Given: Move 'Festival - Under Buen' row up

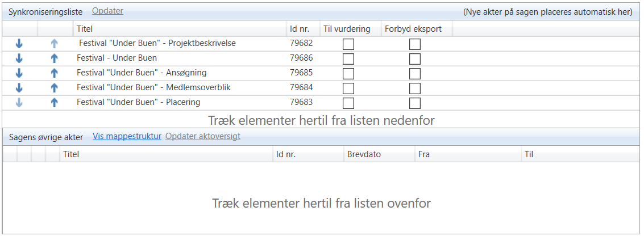Looking at the screenshot, I should (55, 58).
